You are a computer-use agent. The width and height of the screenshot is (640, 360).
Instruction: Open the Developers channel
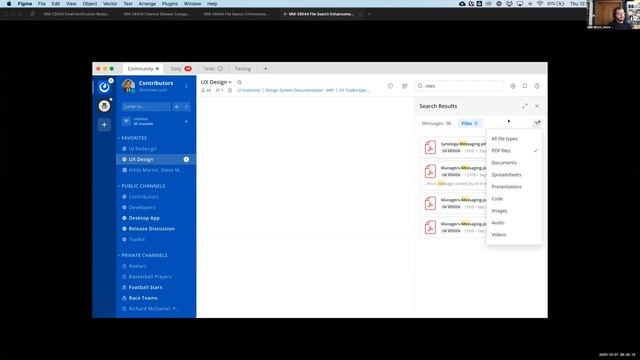coord(142,207)
